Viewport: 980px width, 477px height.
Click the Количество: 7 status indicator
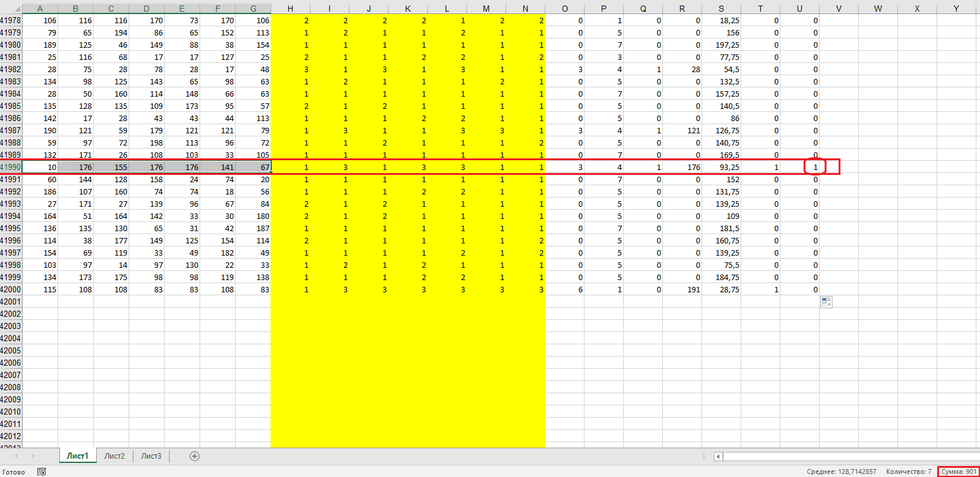(x=908, y=471)
